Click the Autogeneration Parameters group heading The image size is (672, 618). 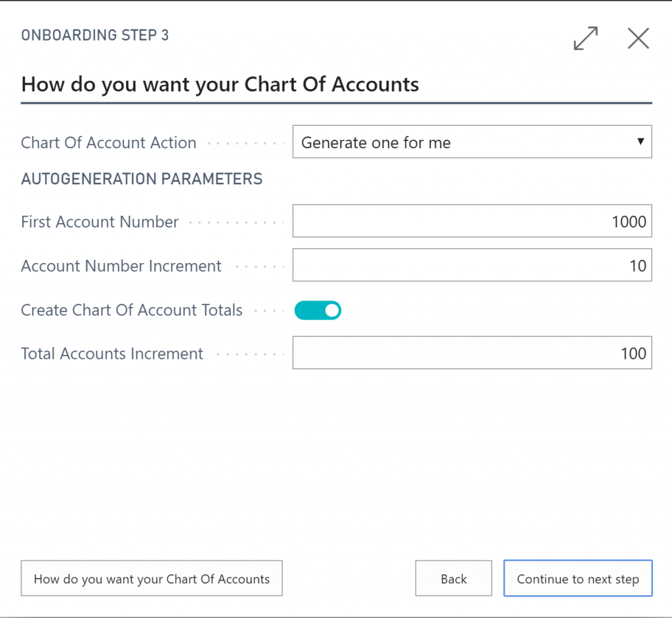point(142,178)
